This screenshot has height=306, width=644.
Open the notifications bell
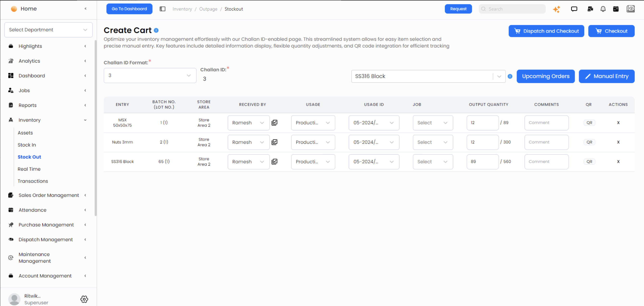coord(603,9)
